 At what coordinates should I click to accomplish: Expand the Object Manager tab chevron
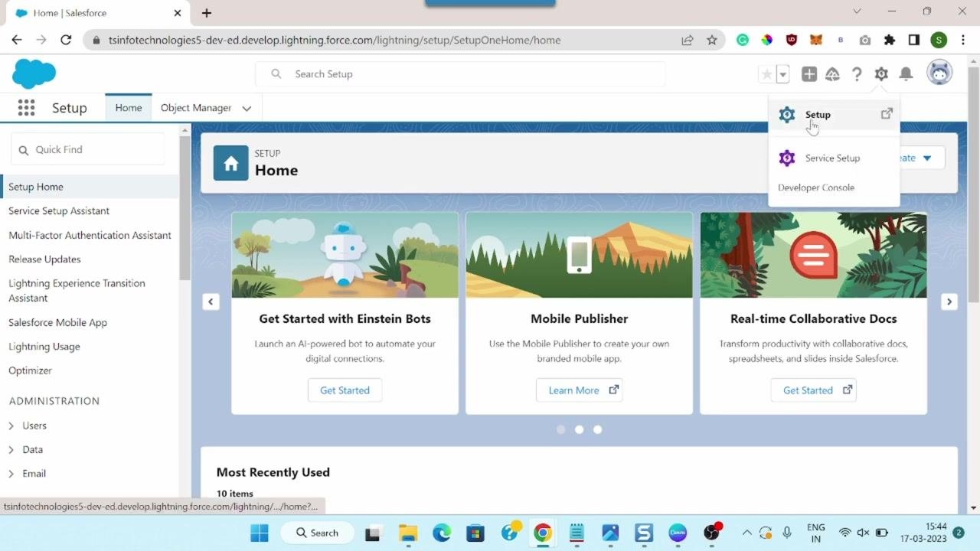(247, 109)
